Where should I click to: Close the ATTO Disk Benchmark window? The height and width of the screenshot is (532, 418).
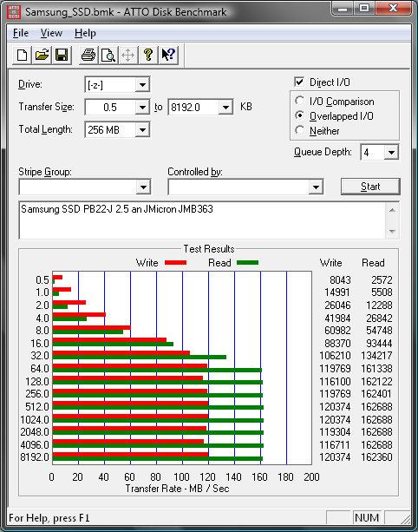(393, 8)
